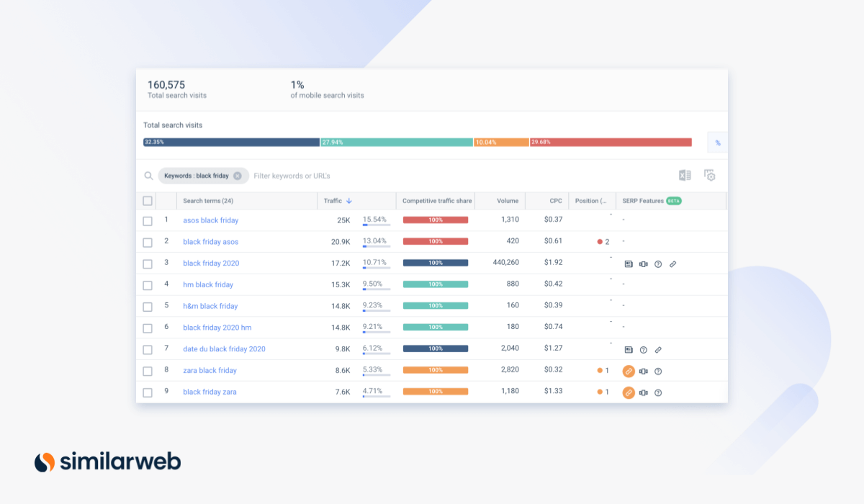The height and width of the screenshot is (504, 864).
Task: Click question SERP icon in 'black friday zara' row
Action: click(658, 393)
